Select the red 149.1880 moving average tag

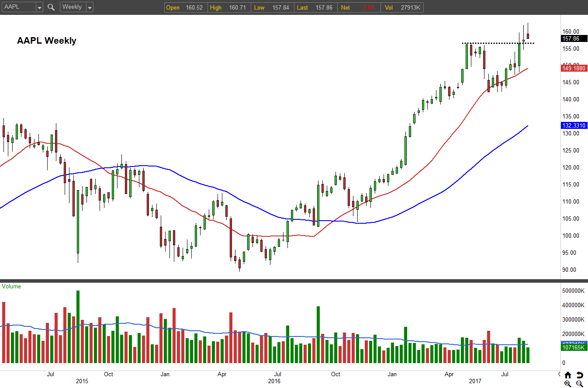pyautogui.click(x=574, y=68)
